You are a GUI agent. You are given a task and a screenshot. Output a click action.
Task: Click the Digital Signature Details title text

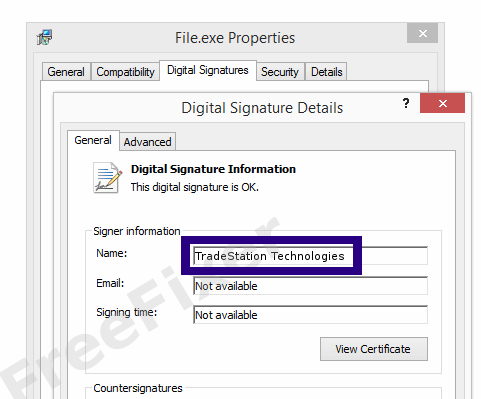(262, 108)
